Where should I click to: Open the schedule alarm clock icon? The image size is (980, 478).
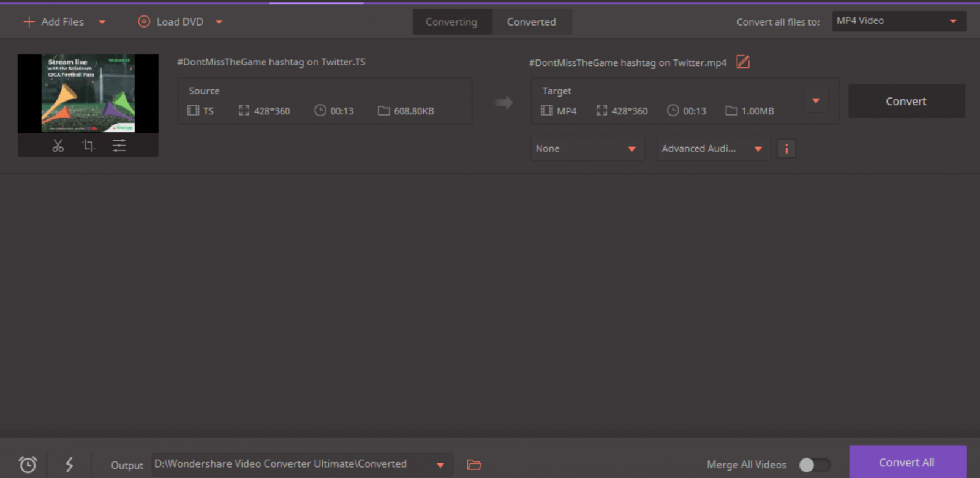point(28,465)
